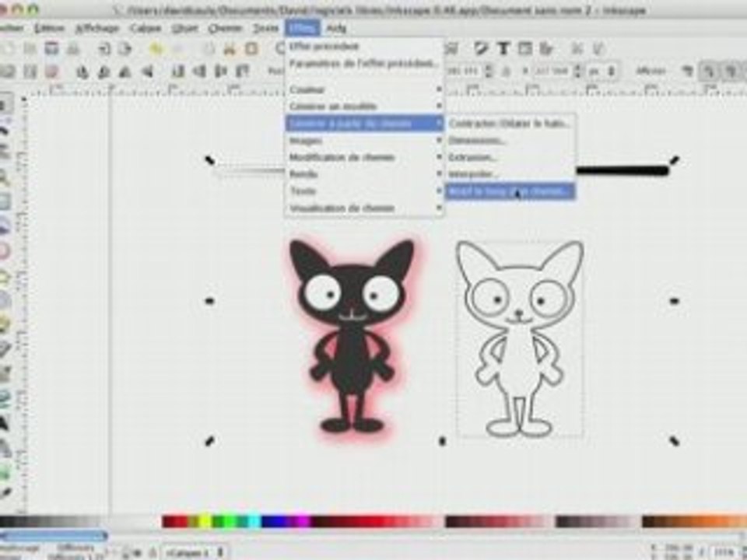Viewport: 747px width, 560px height.
Task: Expand the Couleur submenu
Action: click(364, 89)
